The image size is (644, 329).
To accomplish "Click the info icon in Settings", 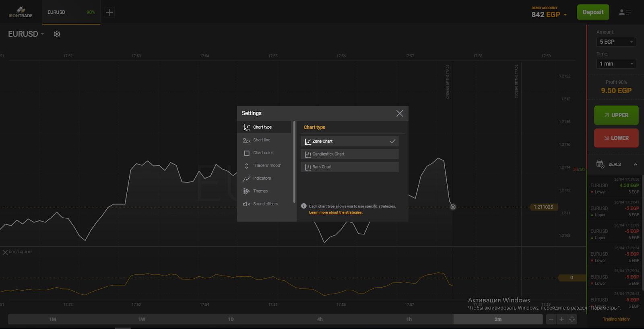I will pyautogui.click(x=304, y=206).
